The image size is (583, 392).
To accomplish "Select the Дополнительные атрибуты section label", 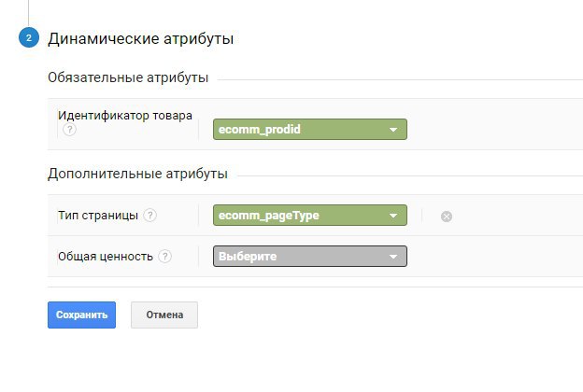I will 137,175.
